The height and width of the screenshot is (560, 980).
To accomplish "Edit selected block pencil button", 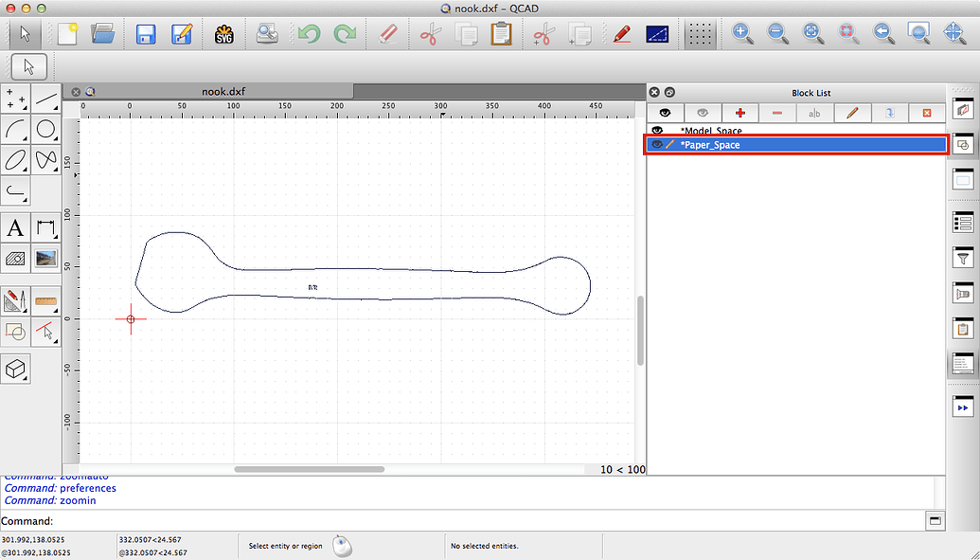I will click(x=852, y=113).
